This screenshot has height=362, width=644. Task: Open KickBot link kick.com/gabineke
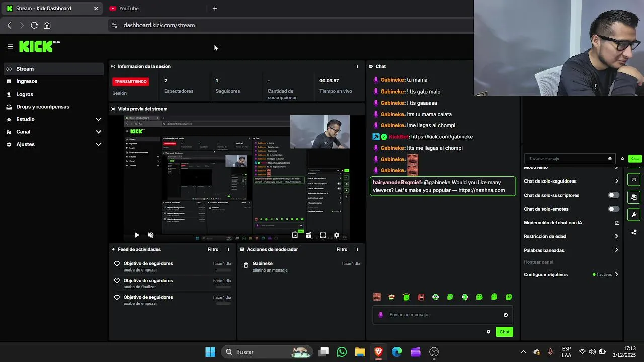[x=442, y=137]
